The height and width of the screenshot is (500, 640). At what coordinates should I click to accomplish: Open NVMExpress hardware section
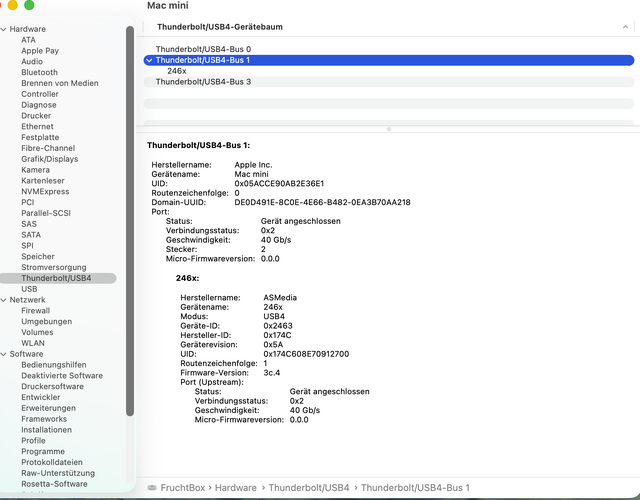pos(45,191)
